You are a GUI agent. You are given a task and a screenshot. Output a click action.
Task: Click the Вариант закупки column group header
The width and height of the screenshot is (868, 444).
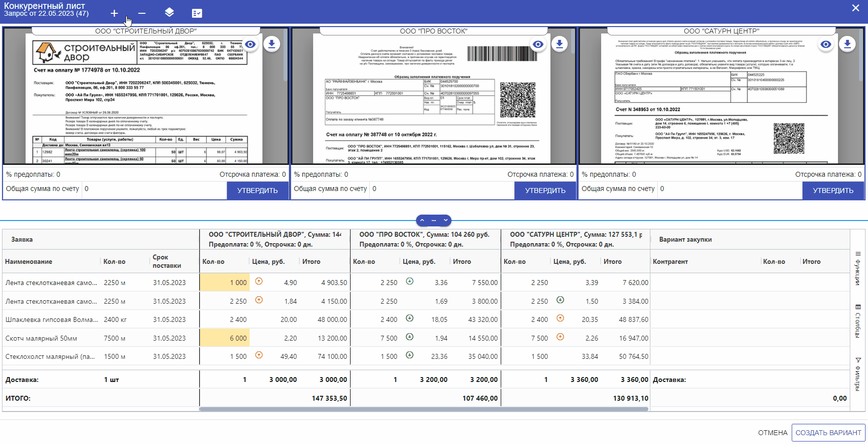pos(685,239)
